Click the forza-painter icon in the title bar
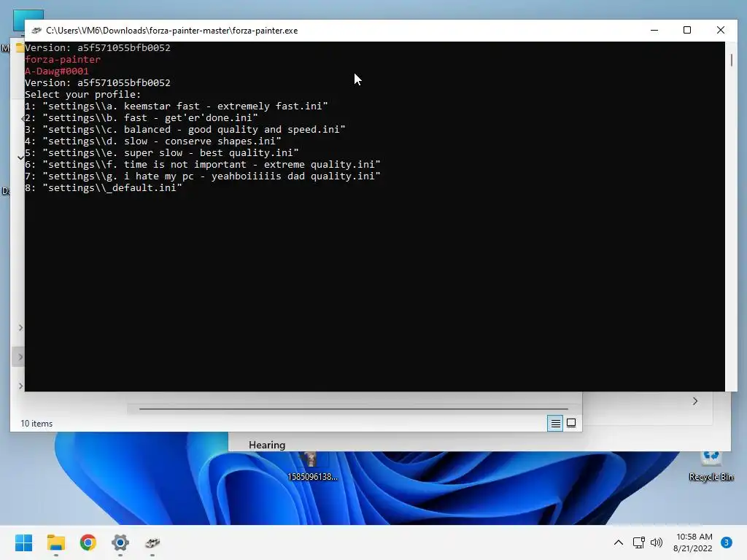Viewport: 747px width, 560px height. coord(36,31)
